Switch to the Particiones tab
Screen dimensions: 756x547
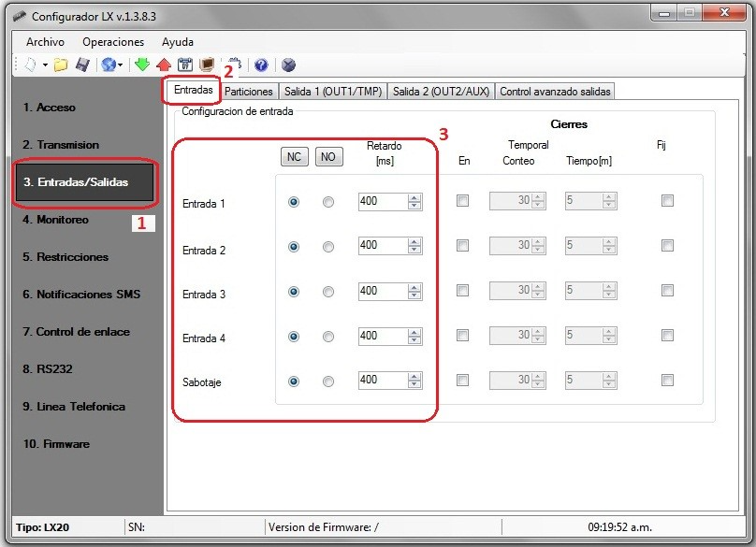249,91
